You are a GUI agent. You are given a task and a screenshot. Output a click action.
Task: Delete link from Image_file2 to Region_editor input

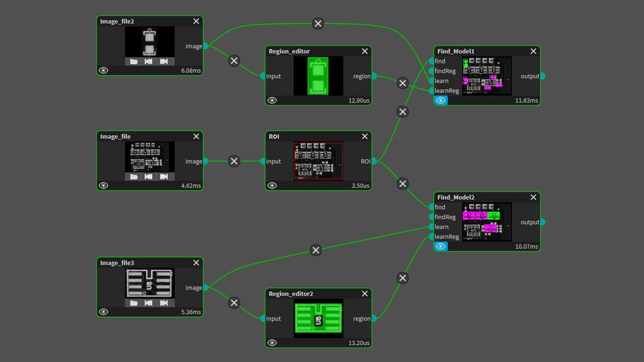[x=234, y=61]
